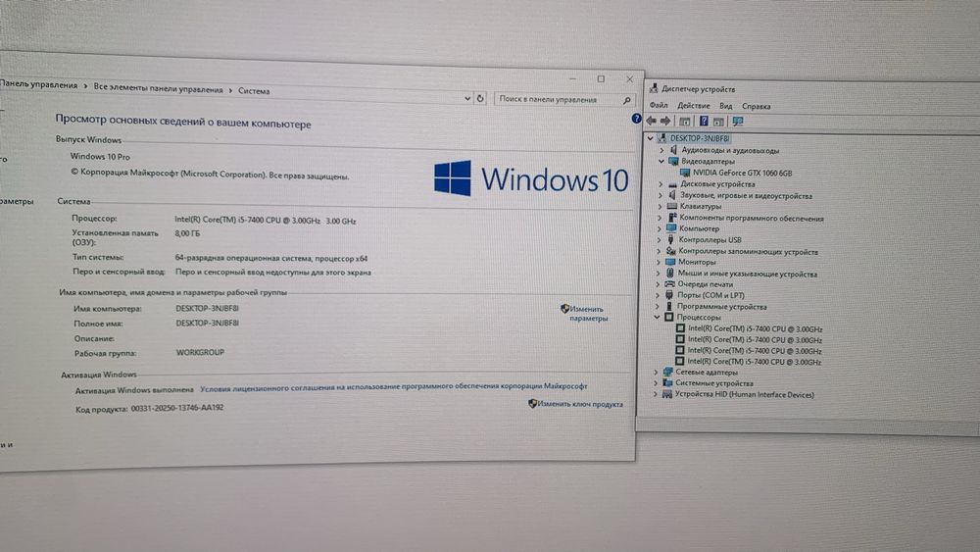This screenshot has height=552, width=980.
Task: Select Компоненты программного обеспечения tree item
Action: [x=752, y=219]
